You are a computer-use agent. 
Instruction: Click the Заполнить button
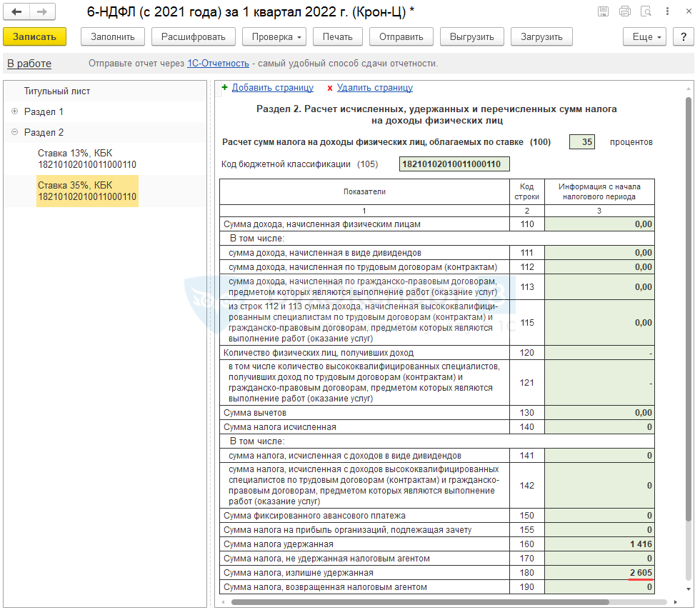(113, 37)
